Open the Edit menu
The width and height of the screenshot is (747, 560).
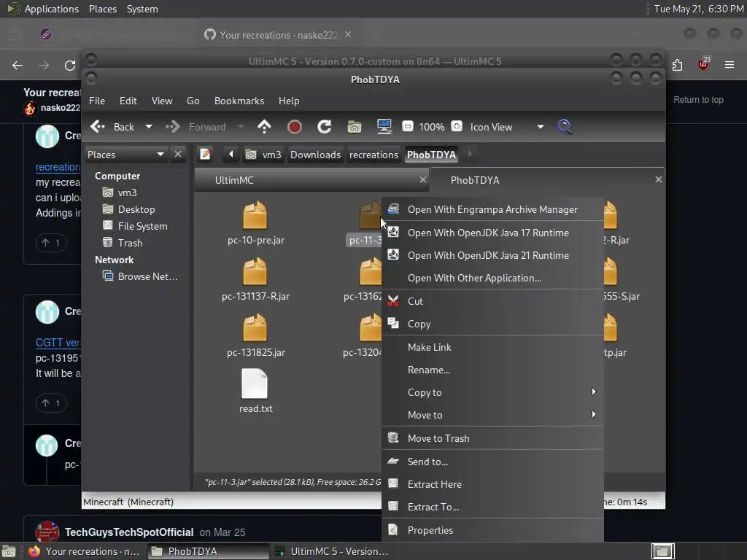click(x=128, y=101)
